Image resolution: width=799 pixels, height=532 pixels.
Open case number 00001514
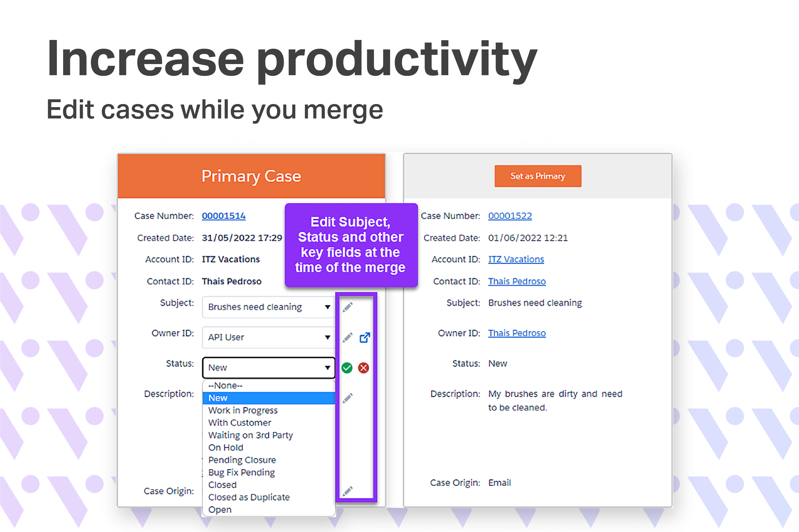[223, 216]
